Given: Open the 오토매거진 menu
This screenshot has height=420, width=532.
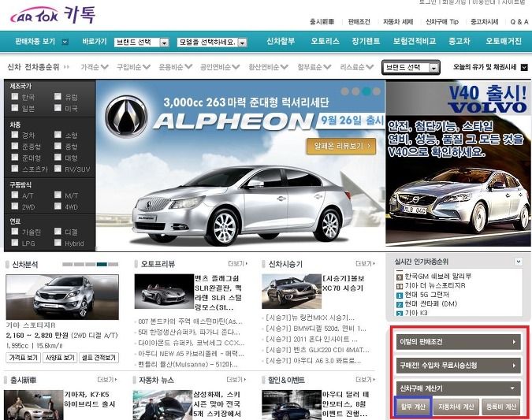Looking at the screenshot, I should pyautogui.click(x=504, y=42).
